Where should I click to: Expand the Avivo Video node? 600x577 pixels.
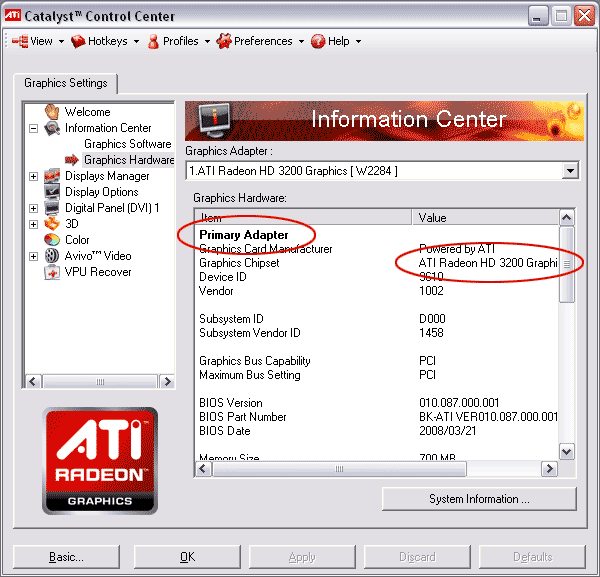tap(34, 256)
